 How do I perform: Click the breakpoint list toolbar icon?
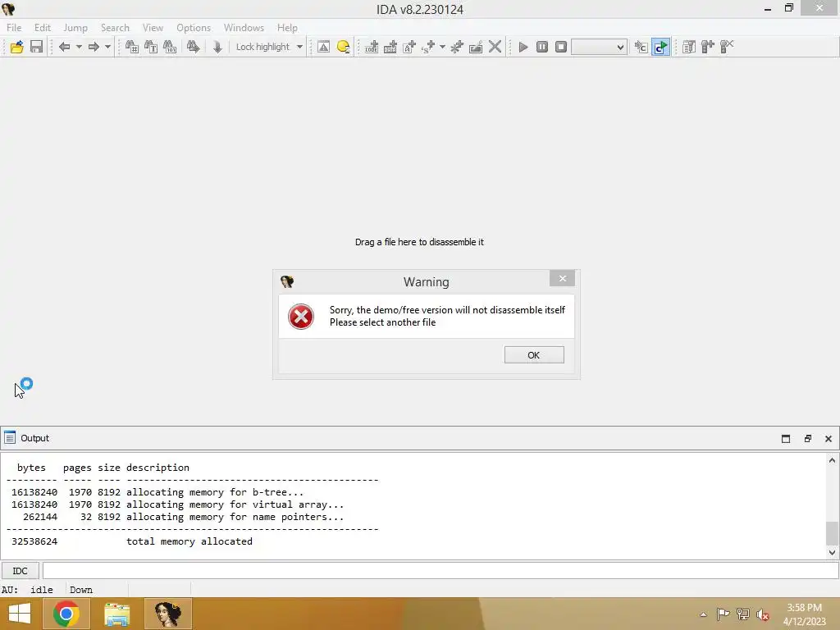689,47
